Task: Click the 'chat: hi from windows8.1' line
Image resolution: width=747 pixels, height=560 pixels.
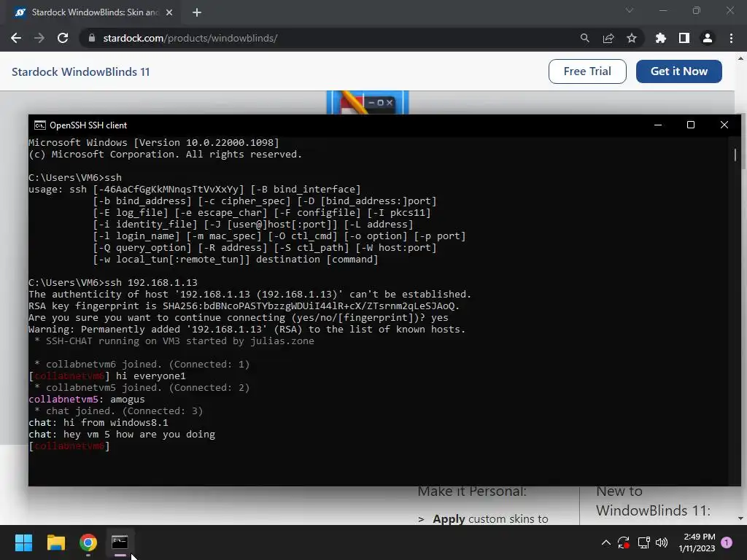Action: [98, 422]
